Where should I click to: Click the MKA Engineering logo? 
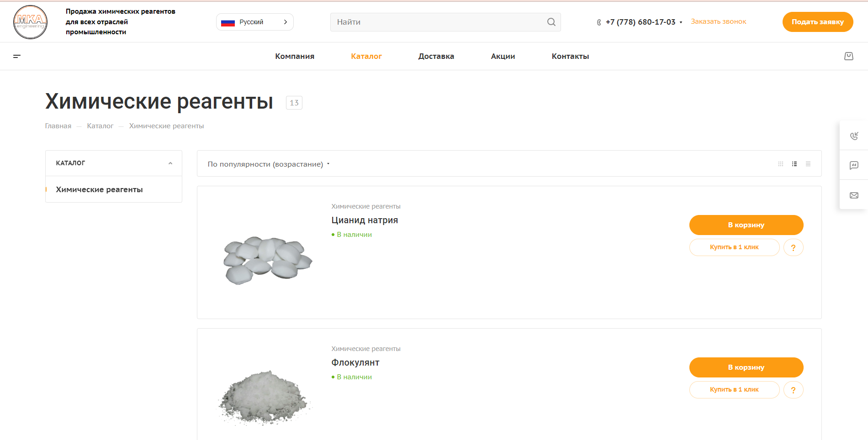point(30,22)
